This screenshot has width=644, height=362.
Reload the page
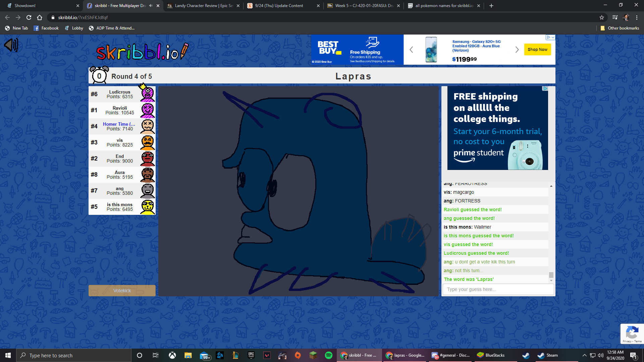pyautogui.click(x=29, y=17)
